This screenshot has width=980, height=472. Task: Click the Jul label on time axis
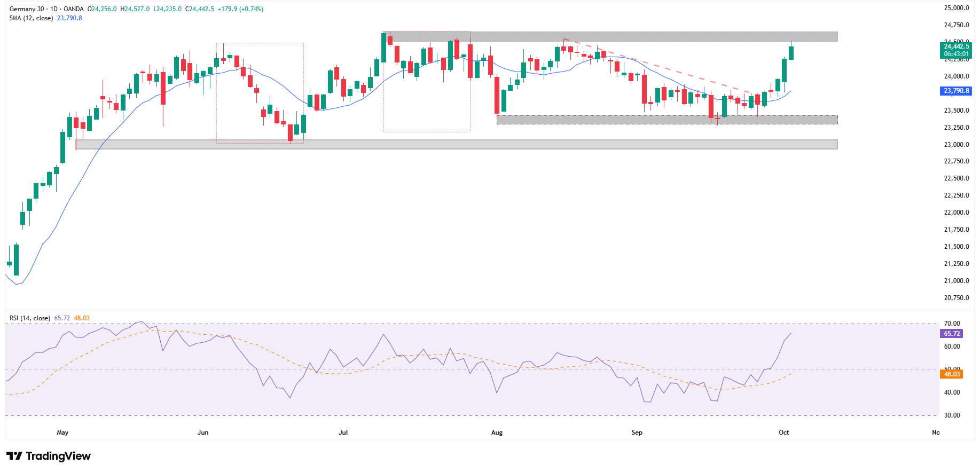(x=343, y=432)
